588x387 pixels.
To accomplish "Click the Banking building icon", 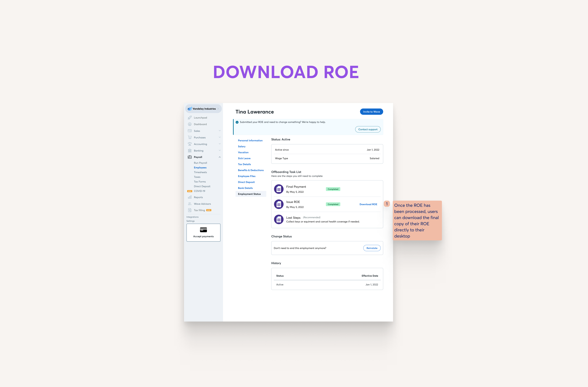I will (190, 151).
